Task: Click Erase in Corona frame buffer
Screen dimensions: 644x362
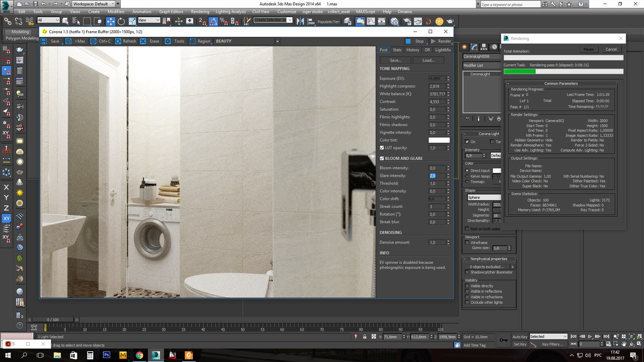Action: (x=149, y=41)
